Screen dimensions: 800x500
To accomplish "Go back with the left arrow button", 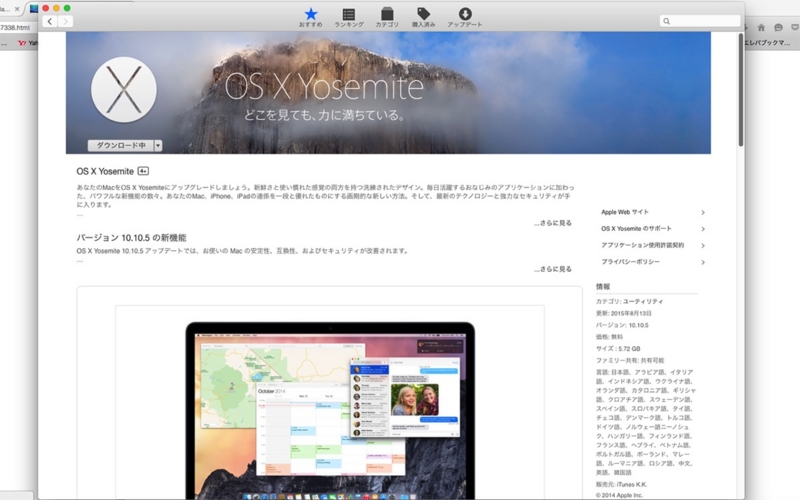I will point(49,21).
